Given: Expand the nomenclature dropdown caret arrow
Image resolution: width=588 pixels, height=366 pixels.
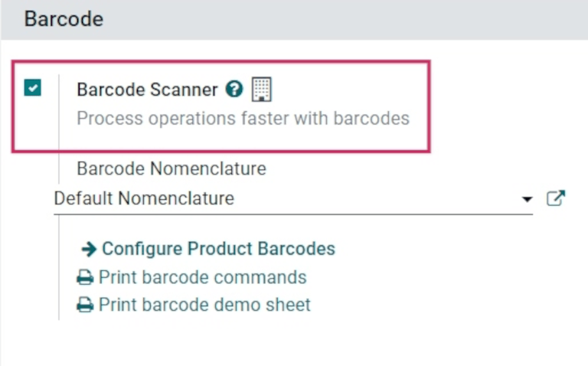Looking at the screenshot, I should tap(527, 199).
